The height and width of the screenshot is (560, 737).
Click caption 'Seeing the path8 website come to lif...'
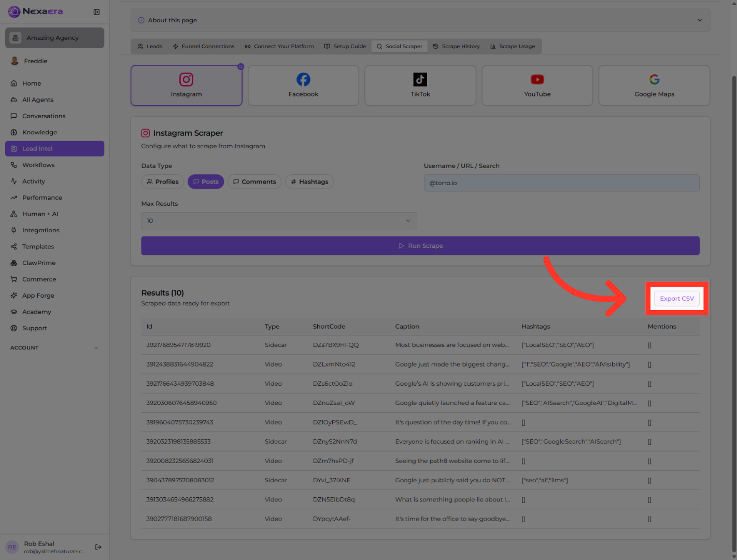pos(452,461)
